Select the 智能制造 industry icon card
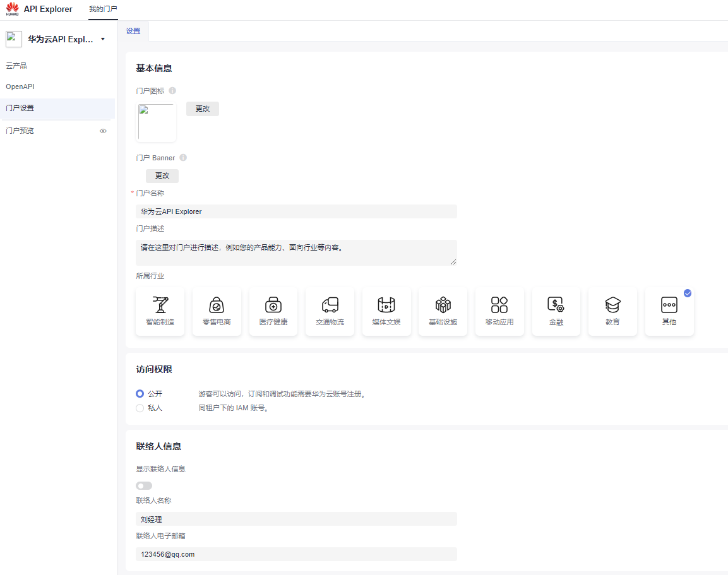 click(160, 311)
